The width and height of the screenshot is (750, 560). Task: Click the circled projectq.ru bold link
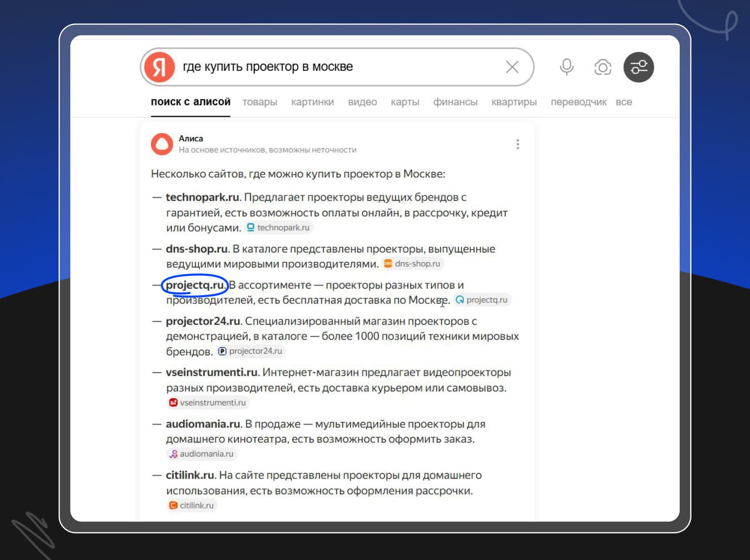[x=195, y=285]
